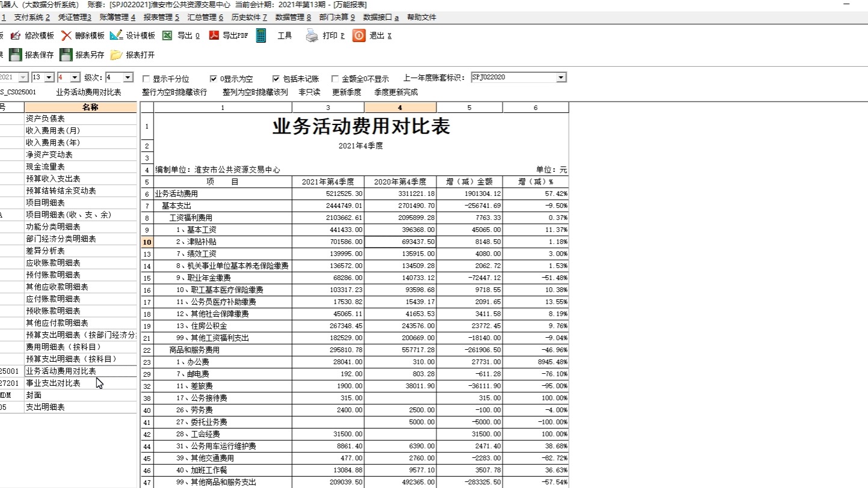This screenshot has height=488, width=868.
Task: Click the 13、住房公积金 row label
Action: coord(223,326)
